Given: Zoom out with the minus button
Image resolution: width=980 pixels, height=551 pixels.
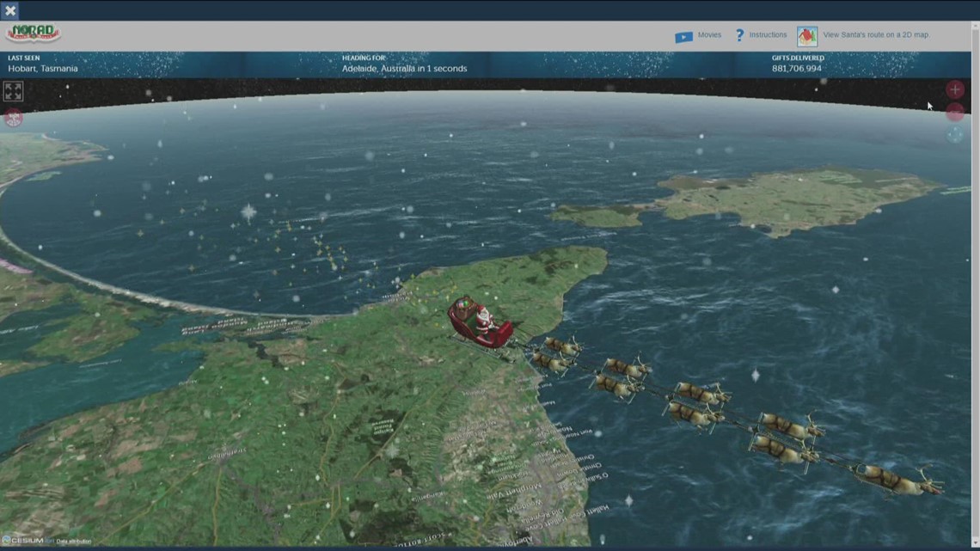Looking at the screenshot, I should pos(954,112).
